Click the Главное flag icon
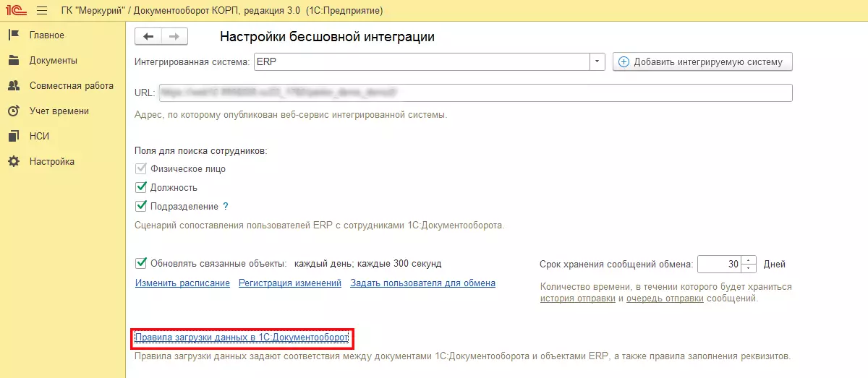This screenshot has width=868, height=378. coord(14,35)
